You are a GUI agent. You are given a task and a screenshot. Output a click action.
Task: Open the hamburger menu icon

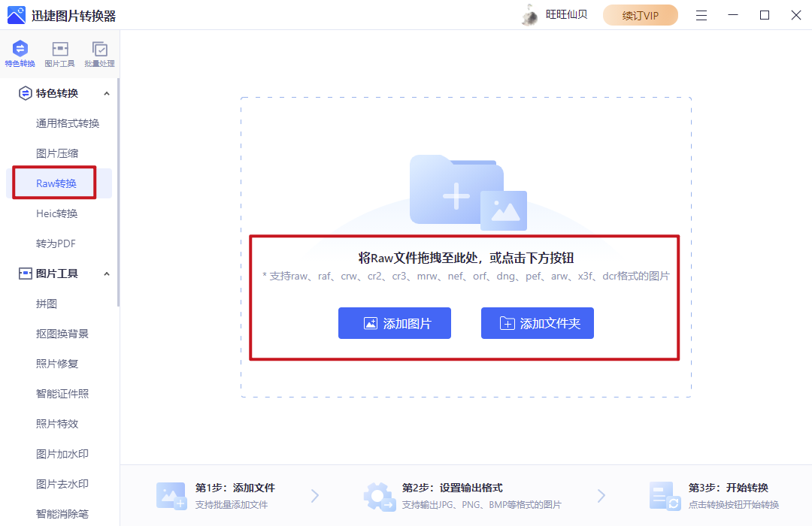coord(701,14)
